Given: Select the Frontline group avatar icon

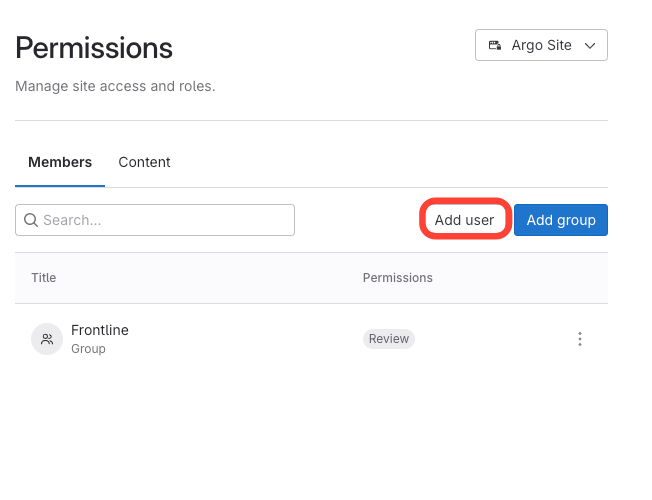Looking at the screenshot, I should [x=46, y=339].
